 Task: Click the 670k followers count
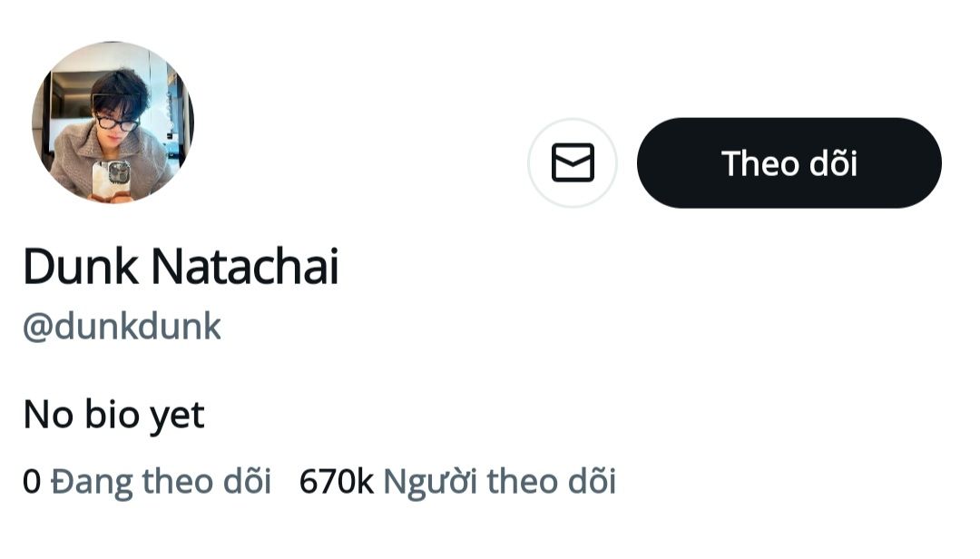tap(336, 481)
